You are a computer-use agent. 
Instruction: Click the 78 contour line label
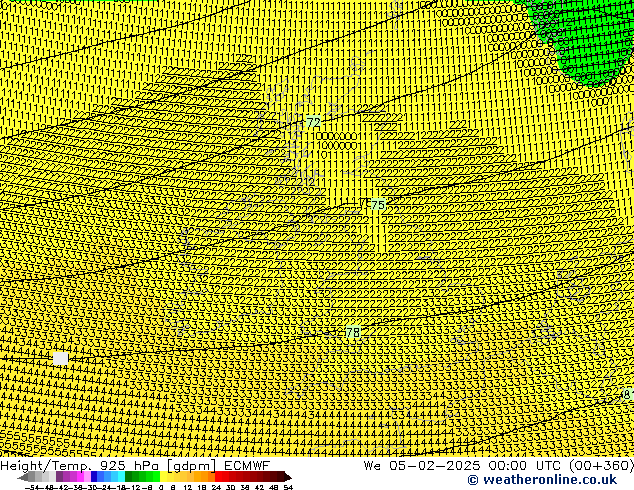coord(352,333)
